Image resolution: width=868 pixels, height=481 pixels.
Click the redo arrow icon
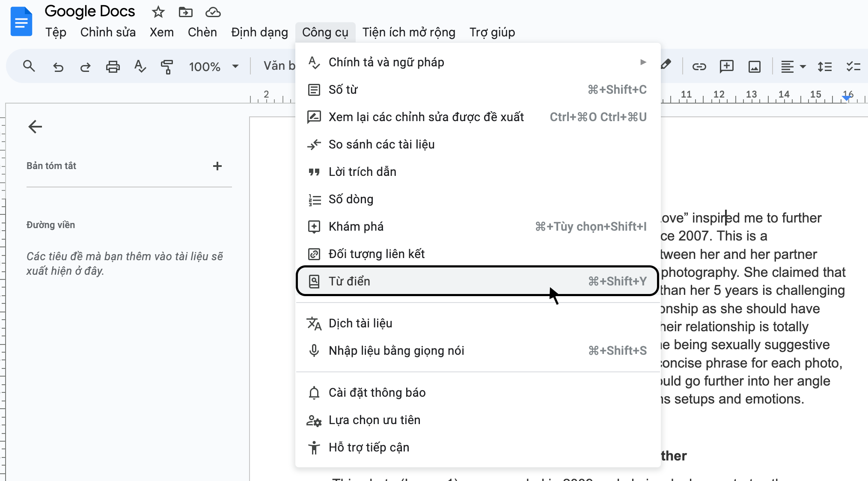(x=85, y=67)
